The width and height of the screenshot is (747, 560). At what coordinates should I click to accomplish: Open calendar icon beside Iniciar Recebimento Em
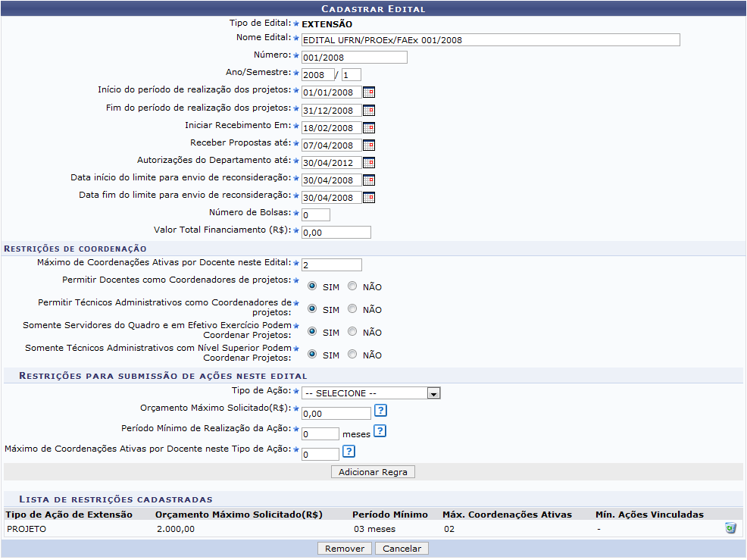[369, 127]
